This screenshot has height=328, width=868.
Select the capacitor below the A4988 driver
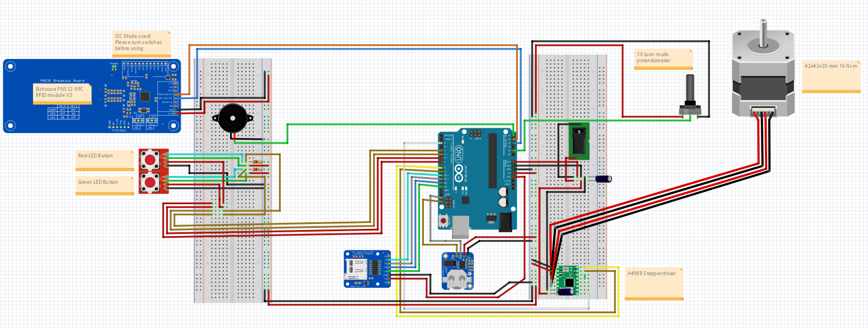[566, 292]
